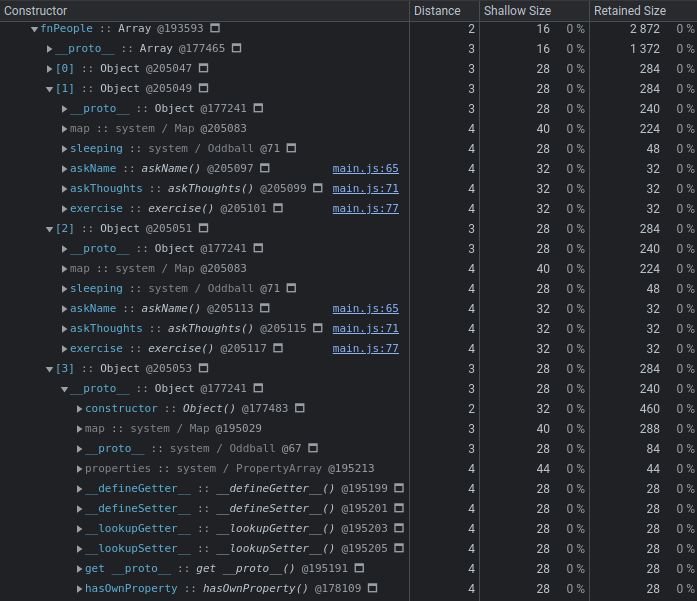Select the __lookupGetter__ row @195203
This screenshot has height=601, width=697.
[x=348, y=529]
